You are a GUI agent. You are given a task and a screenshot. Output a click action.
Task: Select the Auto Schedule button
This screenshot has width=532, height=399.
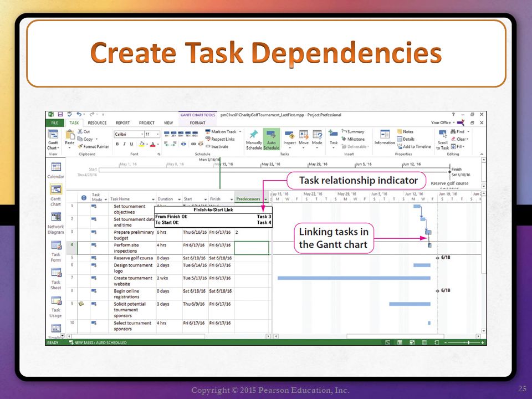(272, 140)
